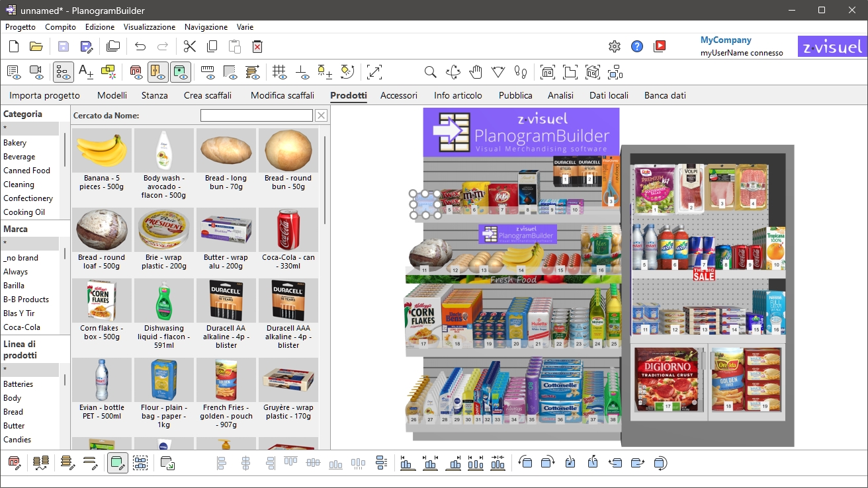Select the footsteps walk navigation tool
The image size is (868, 488).
click(x=521, y=72)
